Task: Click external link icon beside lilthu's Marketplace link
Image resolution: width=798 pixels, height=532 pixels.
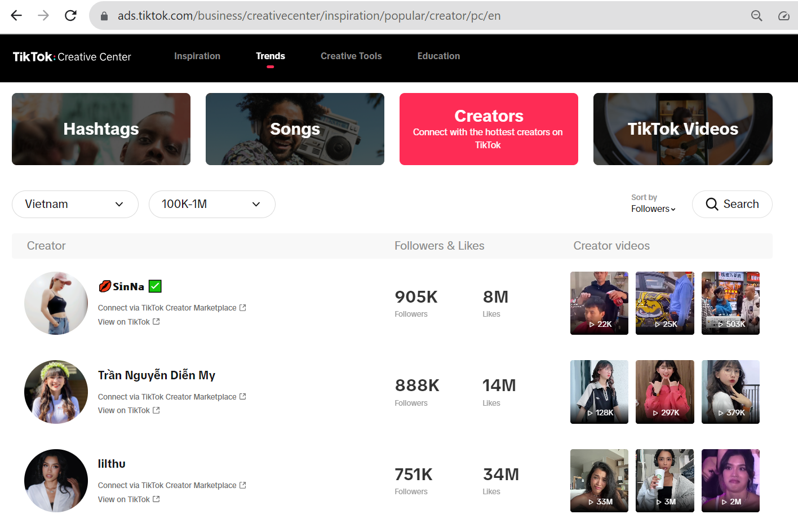Action: (243, 485)
